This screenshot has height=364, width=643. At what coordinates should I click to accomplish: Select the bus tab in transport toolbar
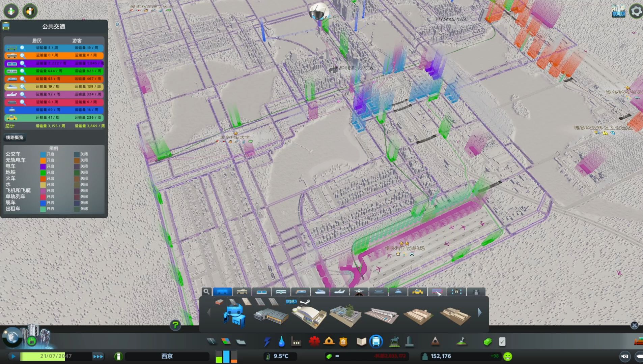222,292
